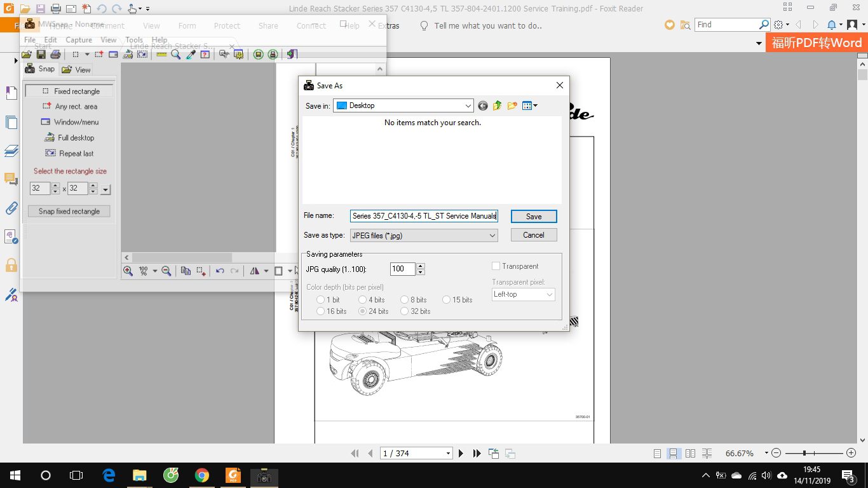Click the go back arrow in Save As
The height and width of the screenshot is (488, 868).
click(483, 106)
